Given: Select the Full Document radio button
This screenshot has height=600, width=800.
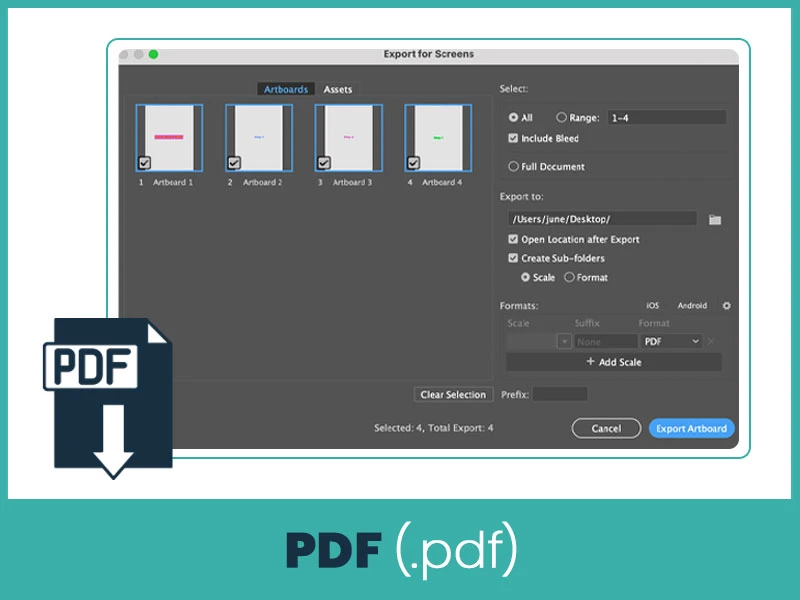Looking at the screenshot, I should [x=513, y=166].
